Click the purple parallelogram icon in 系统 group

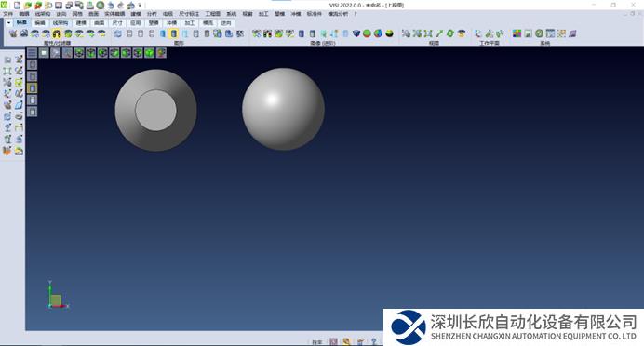(572, 33)
